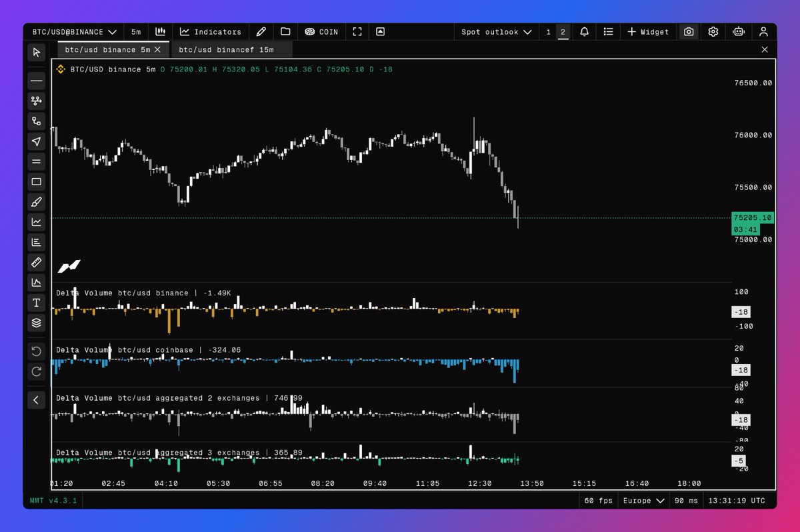Click the 13:31:19 UTC clock

737,501
